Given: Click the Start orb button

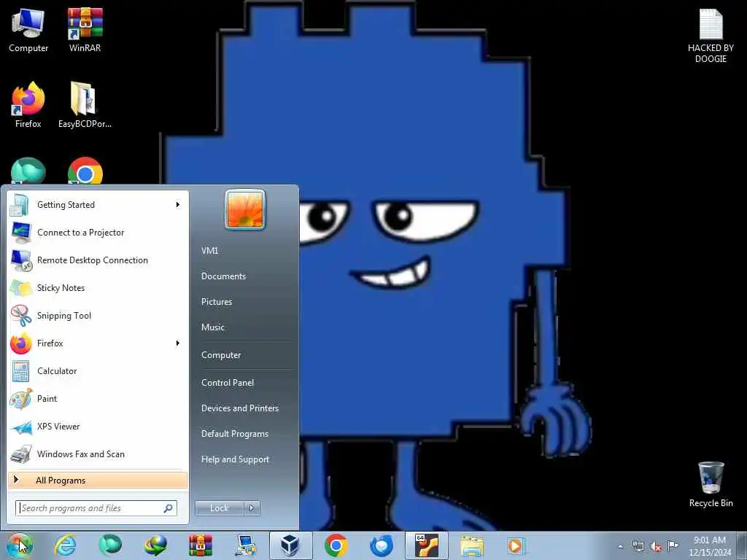Looking at the screenshot, I should pos(19,545).
